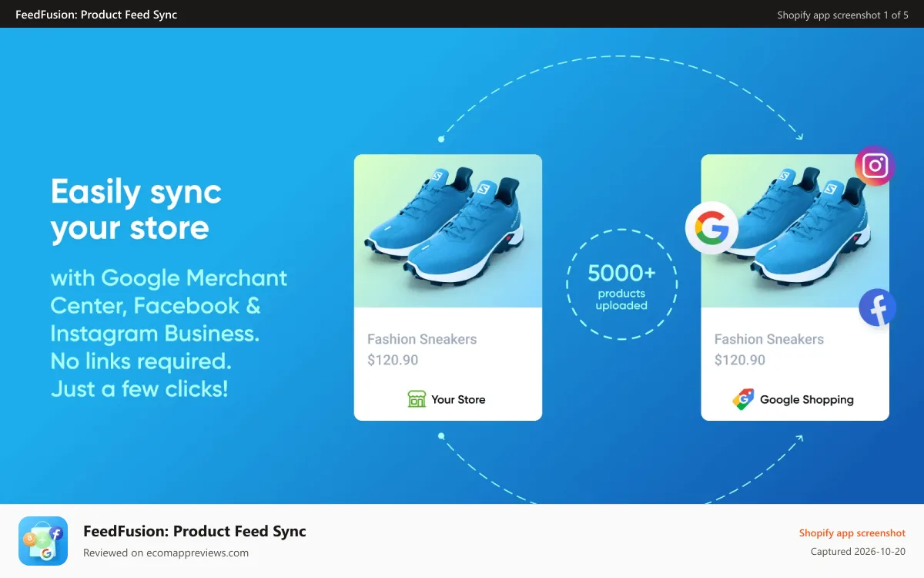Click the 'Captured 2026-10-20' date
This screenshot has width=924, height=578.
click(859, 552)
